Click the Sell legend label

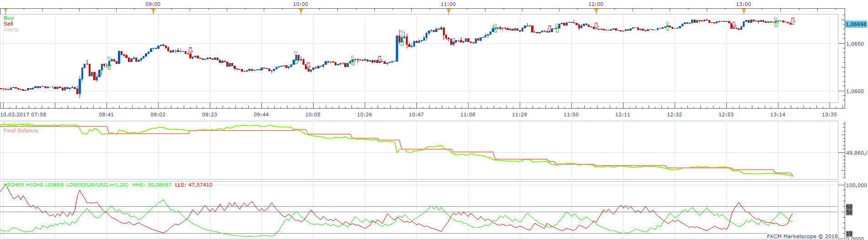pyautogui.click(x=8, y=24)
